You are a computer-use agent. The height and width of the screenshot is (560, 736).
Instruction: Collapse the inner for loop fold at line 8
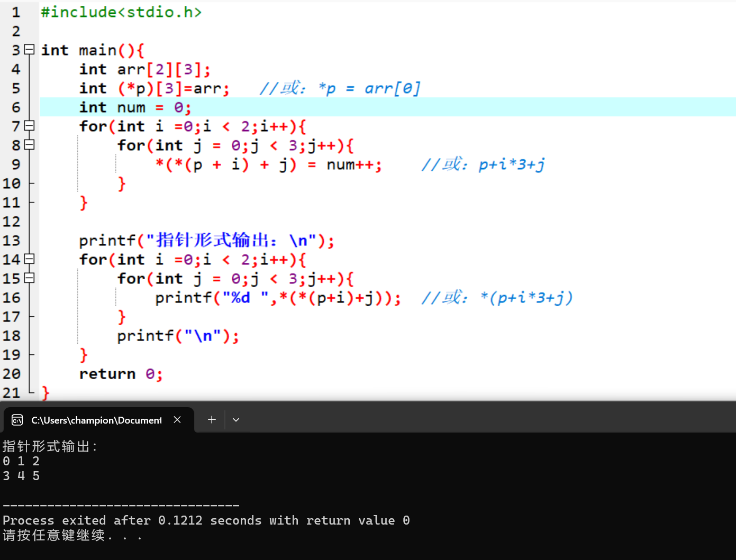click(30, 145)
